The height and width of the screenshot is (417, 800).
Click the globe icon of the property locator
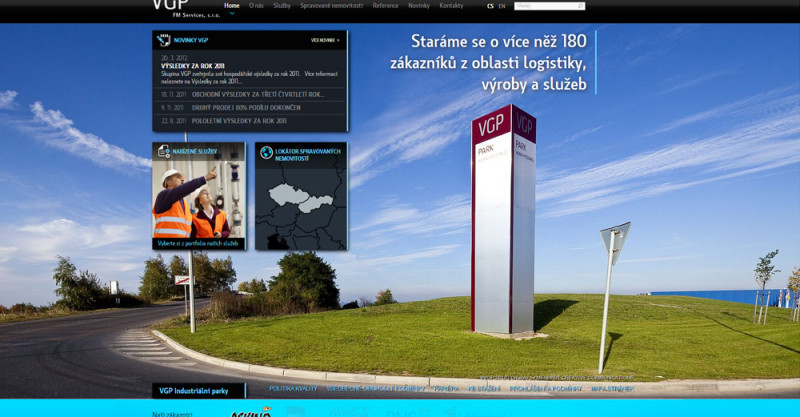(266, 152)
